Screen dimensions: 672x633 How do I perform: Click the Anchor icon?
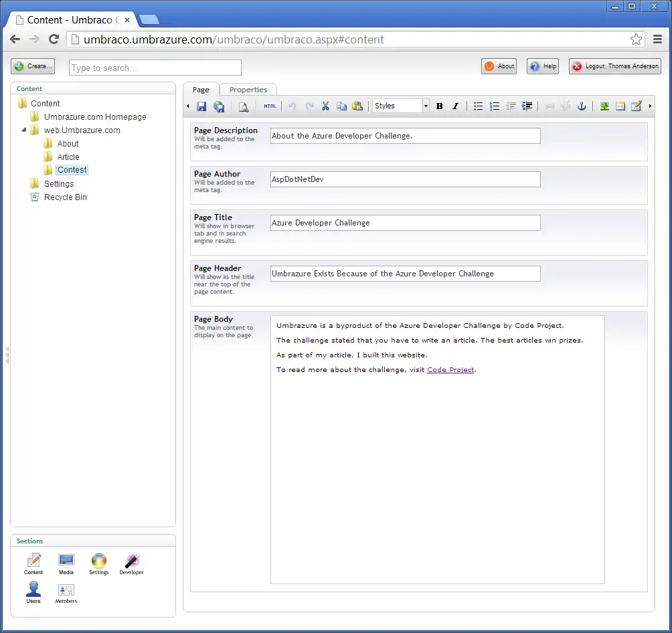click(x=582, y=106)
